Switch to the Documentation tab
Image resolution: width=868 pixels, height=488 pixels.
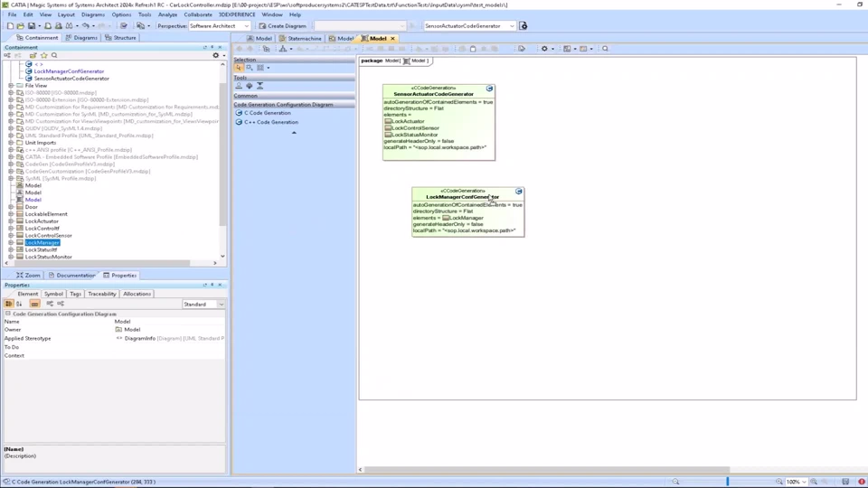(x=71, y=275)
